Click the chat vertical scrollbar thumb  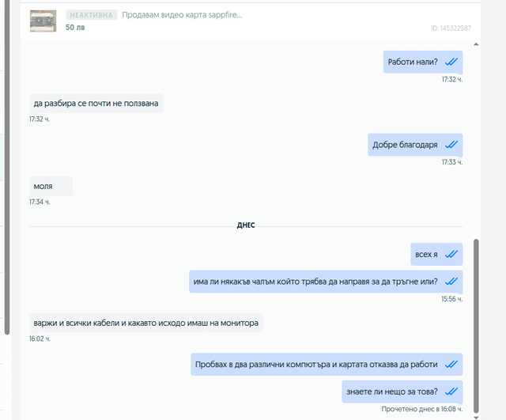476,326
